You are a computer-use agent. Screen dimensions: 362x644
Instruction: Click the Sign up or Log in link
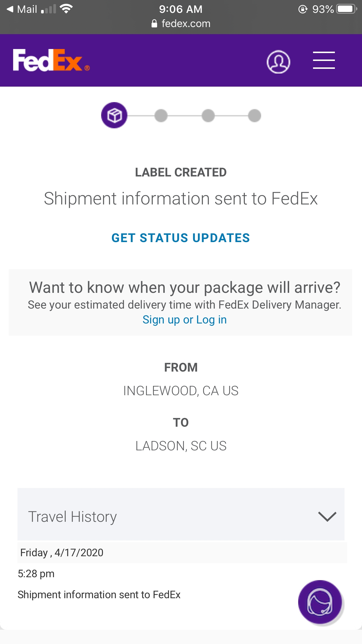tap(184, 319)
